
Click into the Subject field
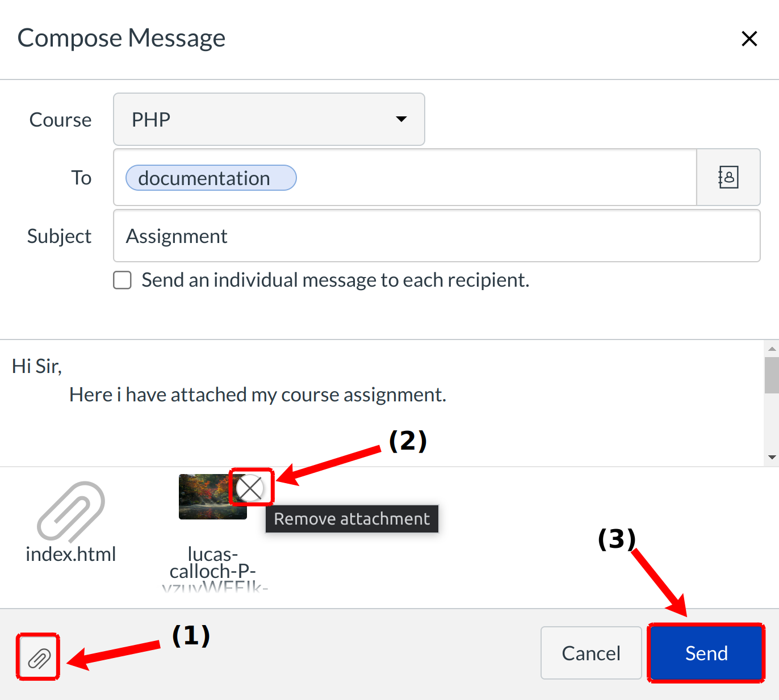436,236
